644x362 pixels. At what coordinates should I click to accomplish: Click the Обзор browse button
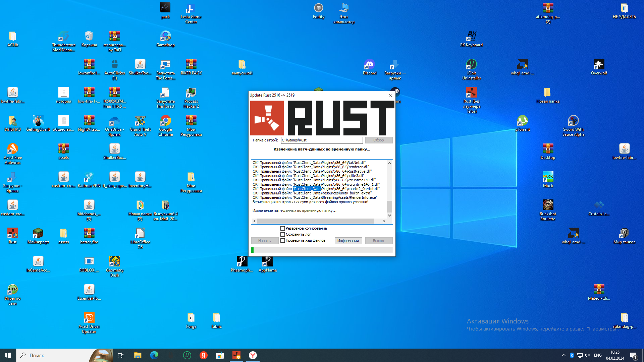point(379,140)
